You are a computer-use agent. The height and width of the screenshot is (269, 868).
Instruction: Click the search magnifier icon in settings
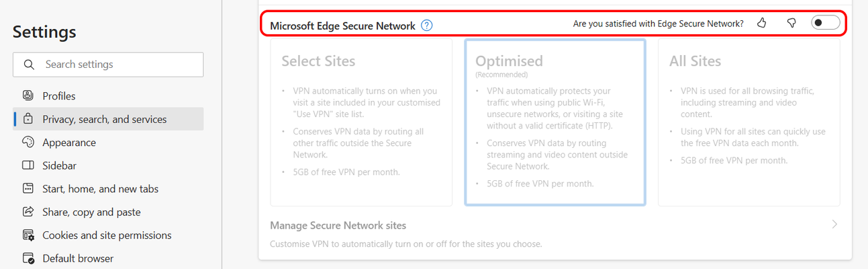point(29,65)
